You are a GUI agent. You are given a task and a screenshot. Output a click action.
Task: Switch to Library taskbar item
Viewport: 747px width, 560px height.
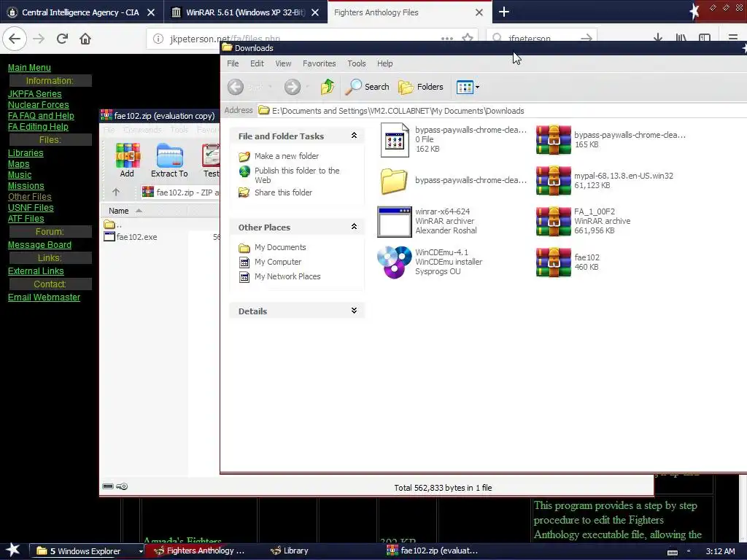pos(290,551)
